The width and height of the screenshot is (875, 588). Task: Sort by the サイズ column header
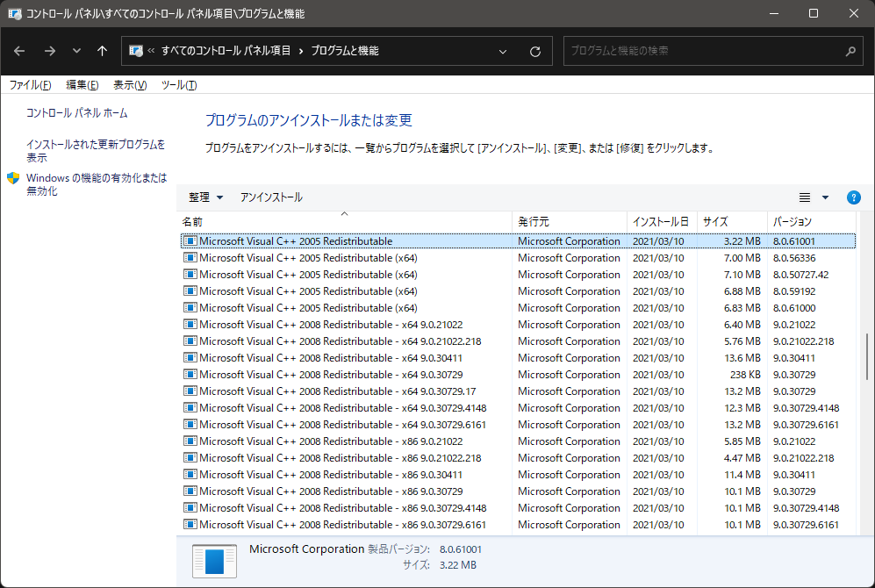[732, 221]
